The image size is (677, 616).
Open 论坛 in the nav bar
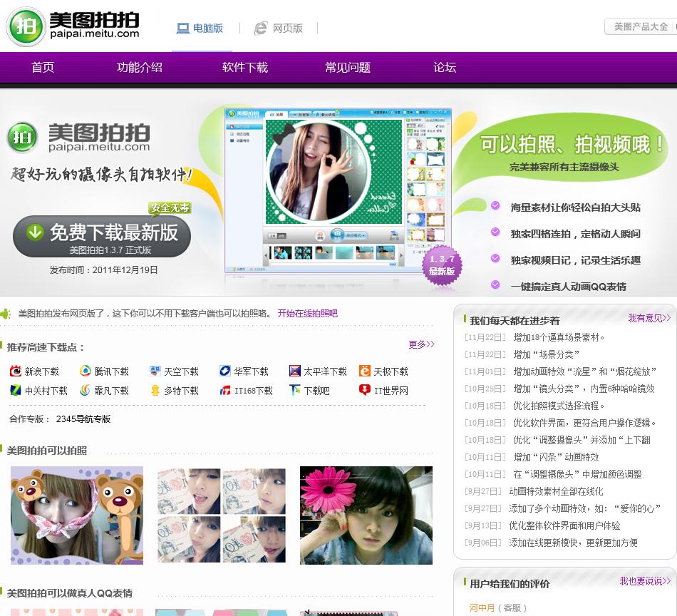[445, 68]
